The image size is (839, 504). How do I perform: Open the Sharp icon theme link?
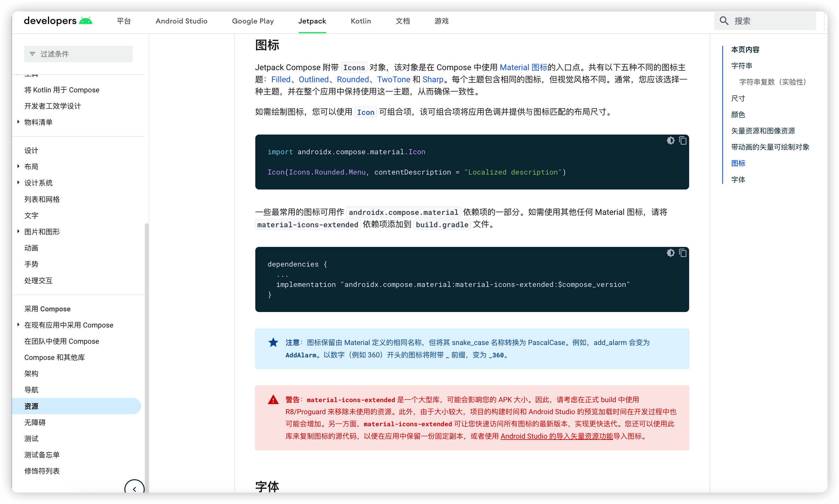[433, 79]
